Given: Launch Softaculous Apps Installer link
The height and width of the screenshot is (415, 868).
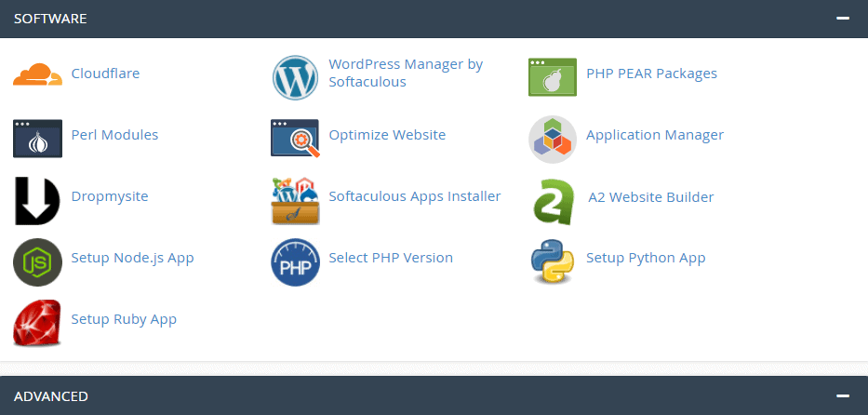Looking at the screenshot, I should [415, 196].
